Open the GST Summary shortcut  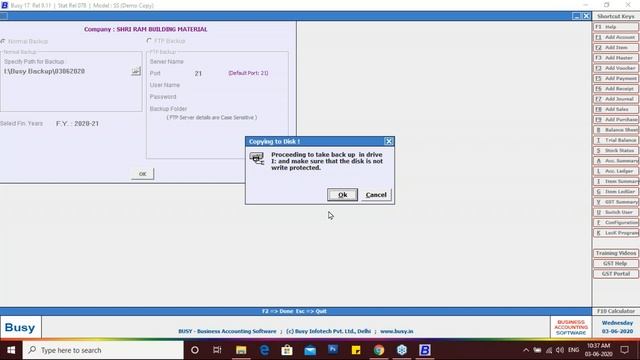[x=616, y=202]
